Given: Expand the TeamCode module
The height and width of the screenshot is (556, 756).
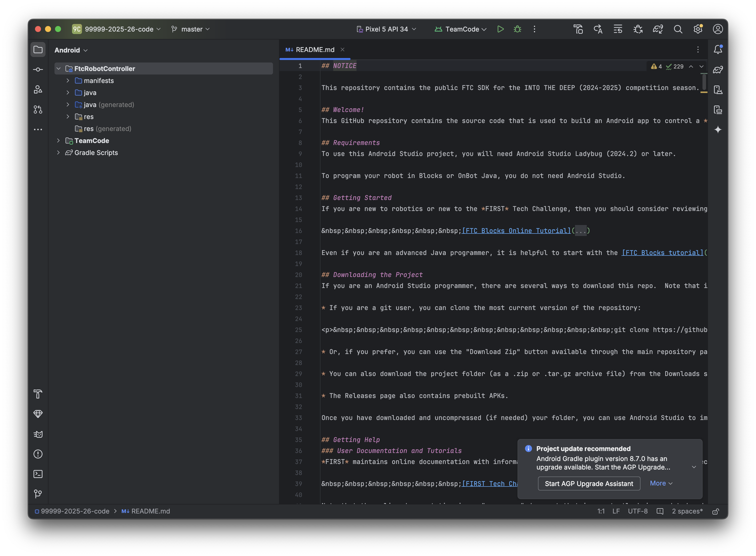Looking at the screenshot, I should 58,141.
